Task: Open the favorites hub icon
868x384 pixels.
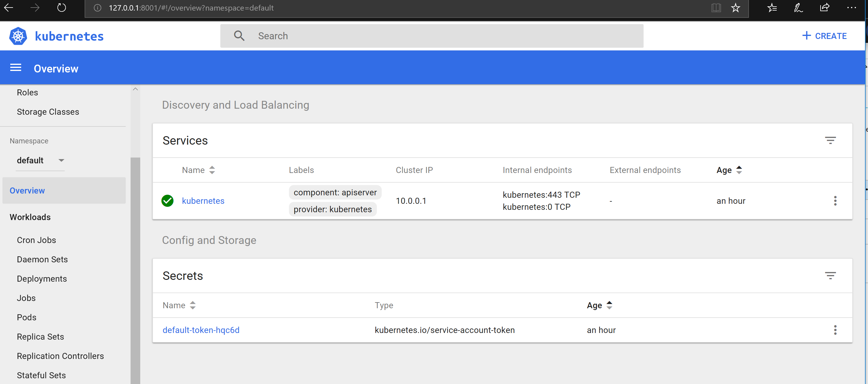Action: pyautogui.click(x=772, y=8)
